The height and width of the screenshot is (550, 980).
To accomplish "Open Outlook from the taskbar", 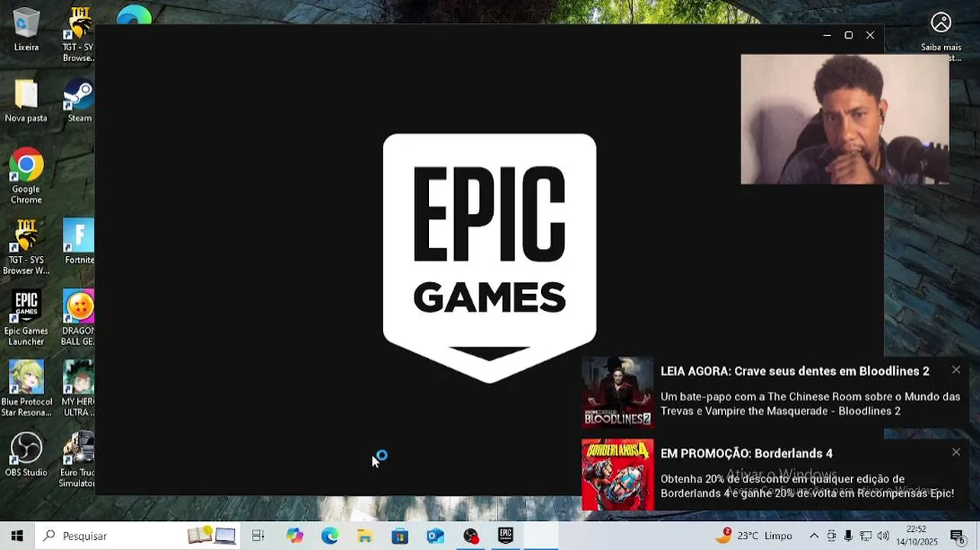I will click(435, 535).
